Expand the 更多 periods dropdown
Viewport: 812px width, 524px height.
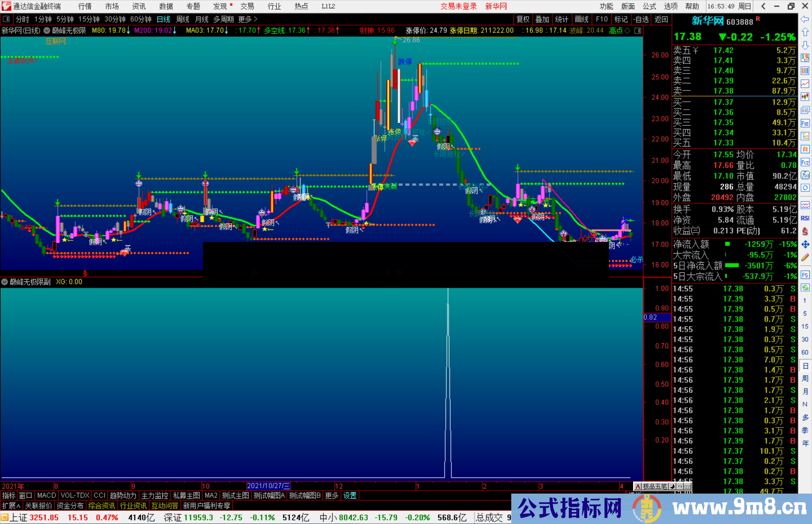[x=248, y=19]
